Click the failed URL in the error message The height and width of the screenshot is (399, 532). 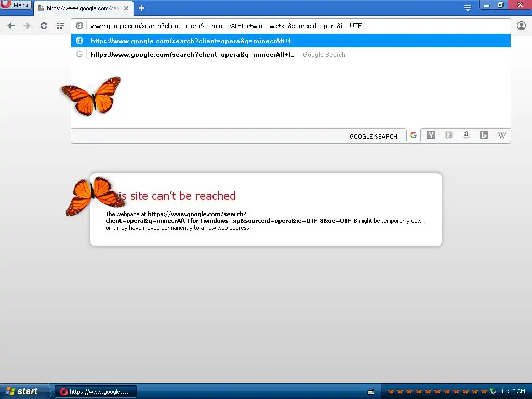[x=231, y=218]
